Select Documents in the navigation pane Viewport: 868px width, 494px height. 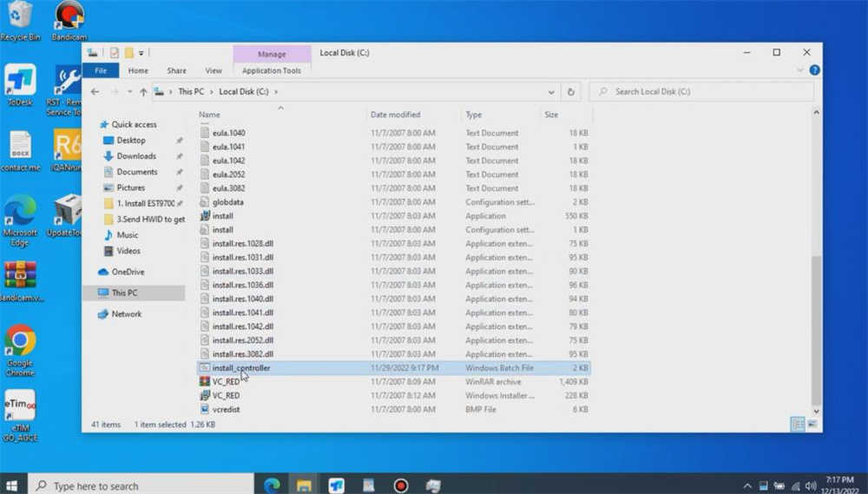tap(137, 172)
